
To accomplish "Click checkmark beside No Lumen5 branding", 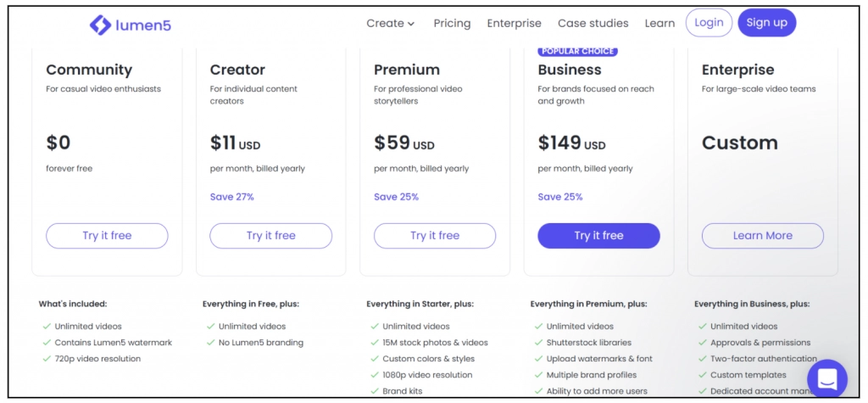I will [x=210, y=343].
